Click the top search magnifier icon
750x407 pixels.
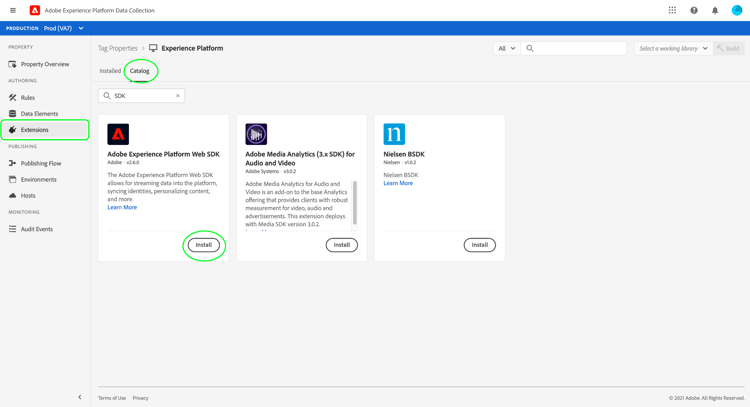click(530, 48)
